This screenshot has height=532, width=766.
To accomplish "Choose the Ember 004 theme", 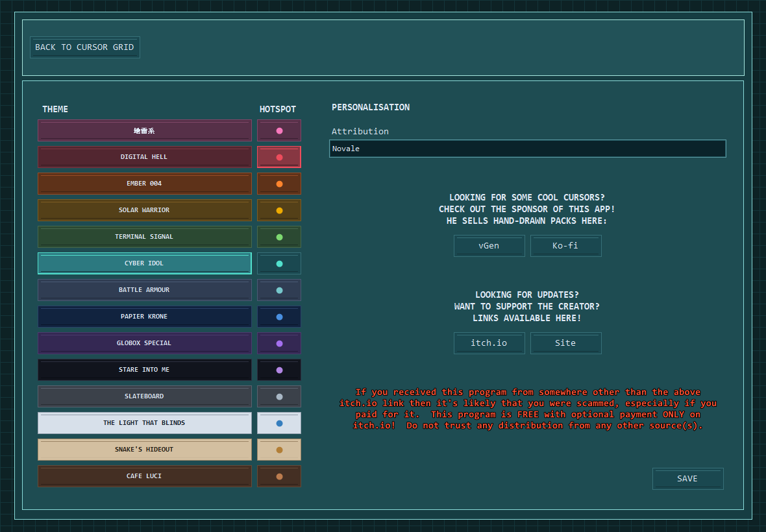I will [x=145, y=184].
